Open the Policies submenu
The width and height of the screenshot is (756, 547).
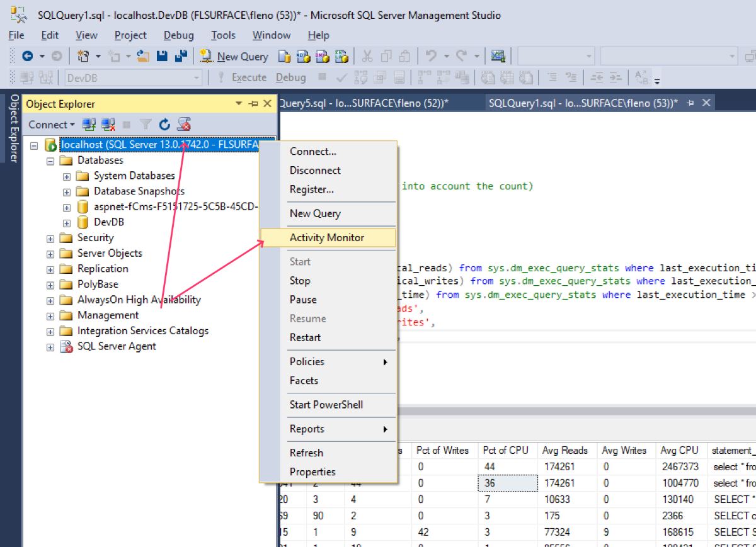[x=328, y=361]
